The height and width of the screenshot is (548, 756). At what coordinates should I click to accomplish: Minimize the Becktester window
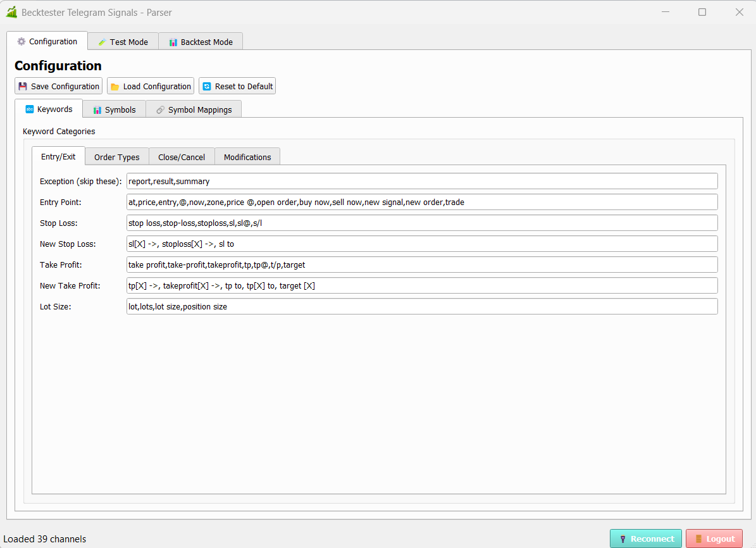pyautogui.click(x=666, y=12)
